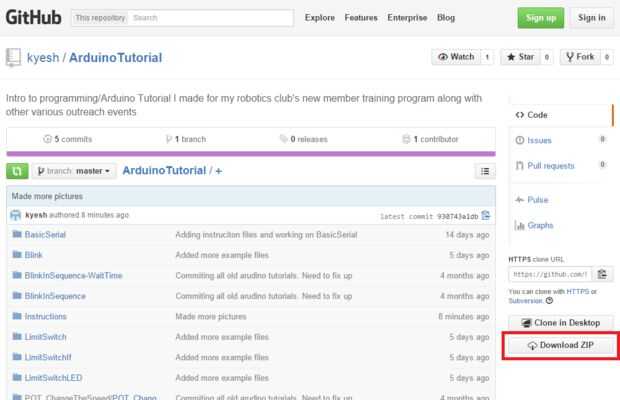Click the green Sign up button
The width and height of the screenshot is (620, 400).
(x=541, y=18)
